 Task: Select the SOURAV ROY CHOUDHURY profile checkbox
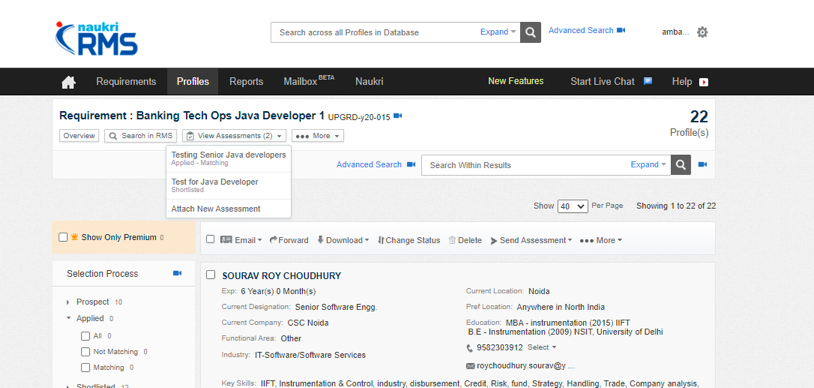[x=210, y=275]
